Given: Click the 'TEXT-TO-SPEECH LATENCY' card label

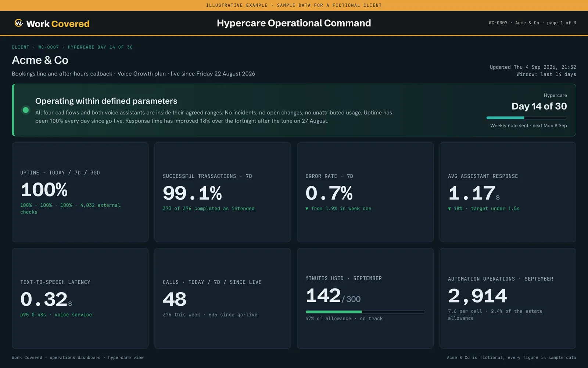Looking at the screenshot, I should (55, 282).
